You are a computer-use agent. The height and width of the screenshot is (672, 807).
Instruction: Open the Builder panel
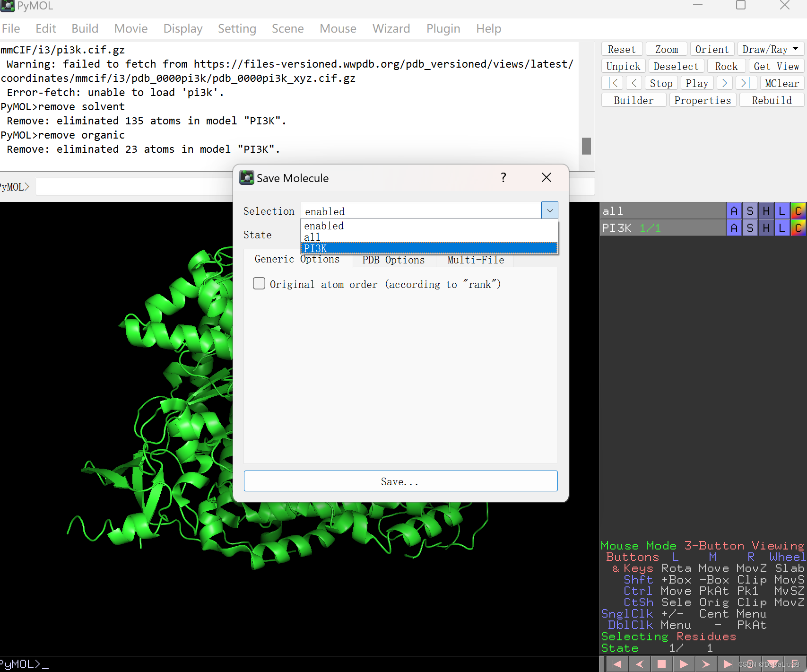(x=633, y=100)
